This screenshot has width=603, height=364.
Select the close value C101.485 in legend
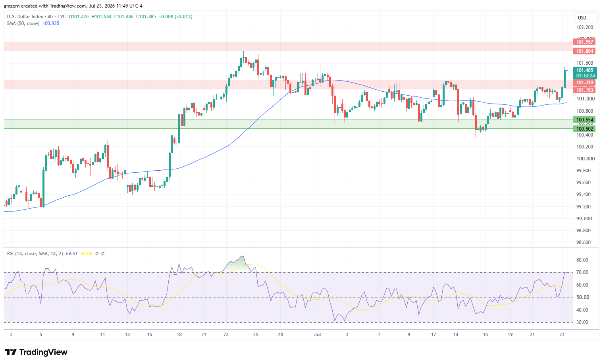146,17
